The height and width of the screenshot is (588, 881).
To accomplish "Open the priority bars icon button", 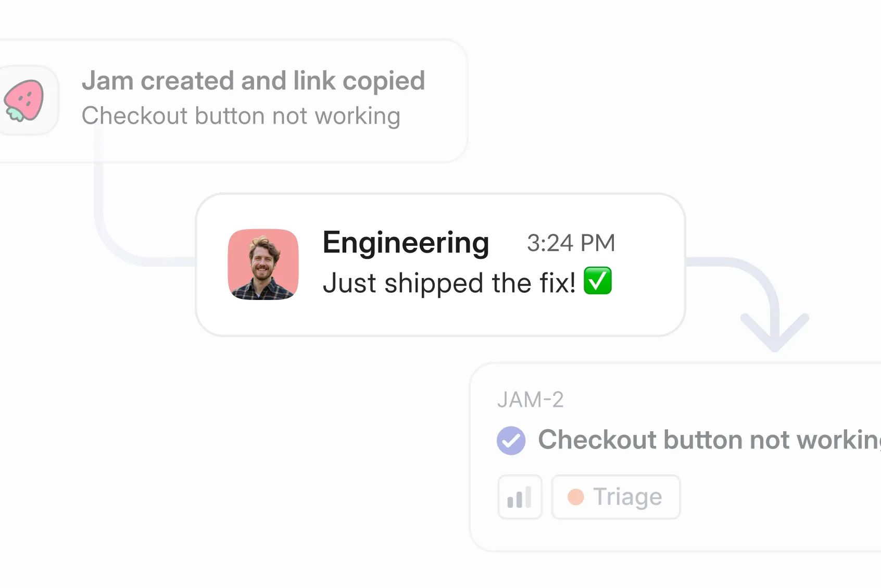I will click(520, 497).
